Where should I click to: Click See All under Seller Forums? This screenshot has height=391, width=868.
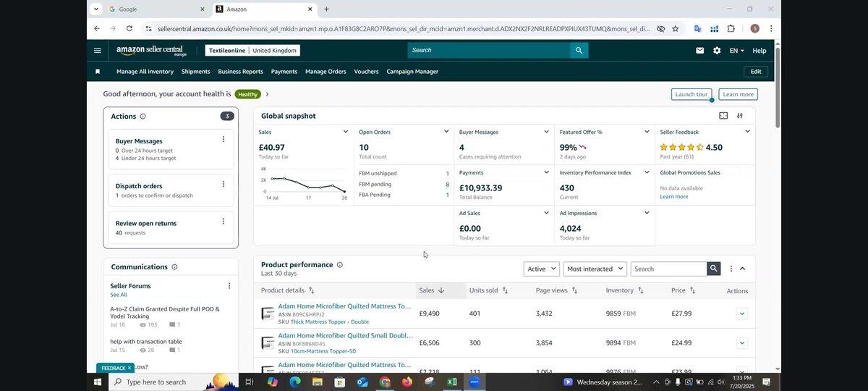point(119,295)
